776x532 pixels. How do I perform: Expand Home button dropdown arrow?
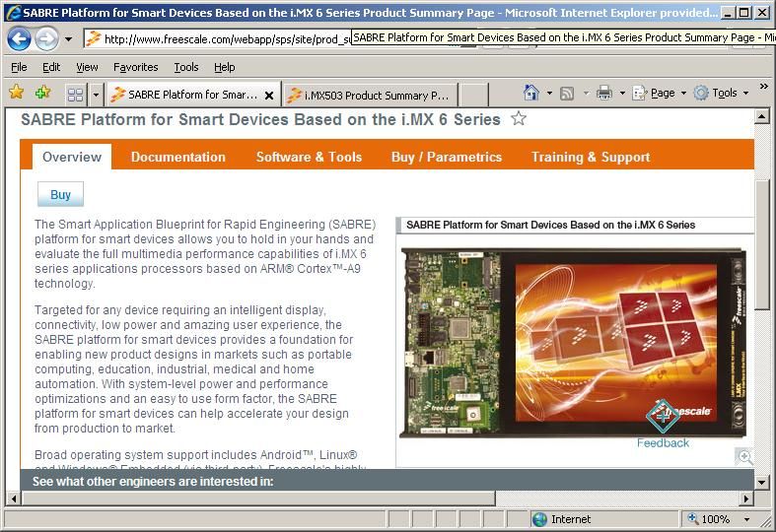[549, 93]
